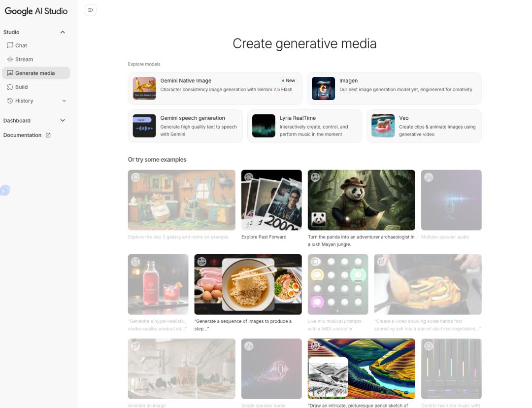Choose the Imagen model card
The image size is (532, 408).
(x=394, y=88)
